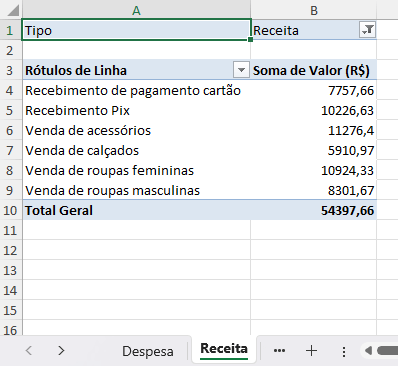Click the Select All corner triangle
Screen dimensions: 398x366
pos(13,10)
